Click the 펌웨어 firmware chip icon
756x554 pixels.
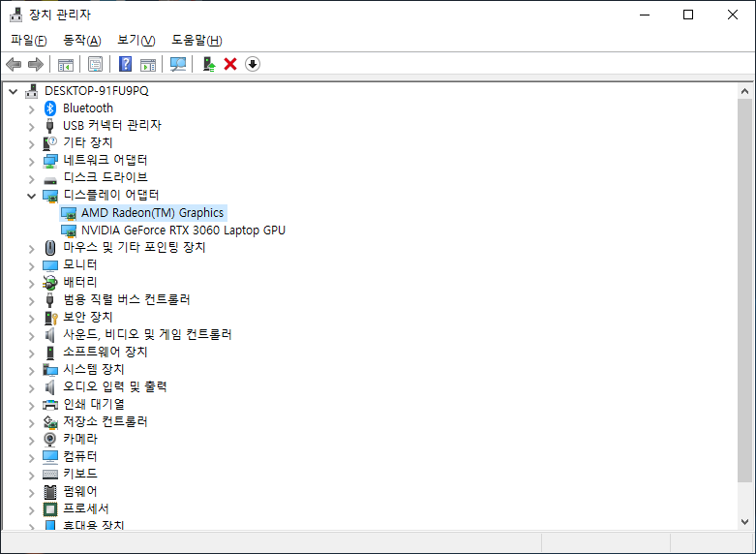[x=50, y=492]
